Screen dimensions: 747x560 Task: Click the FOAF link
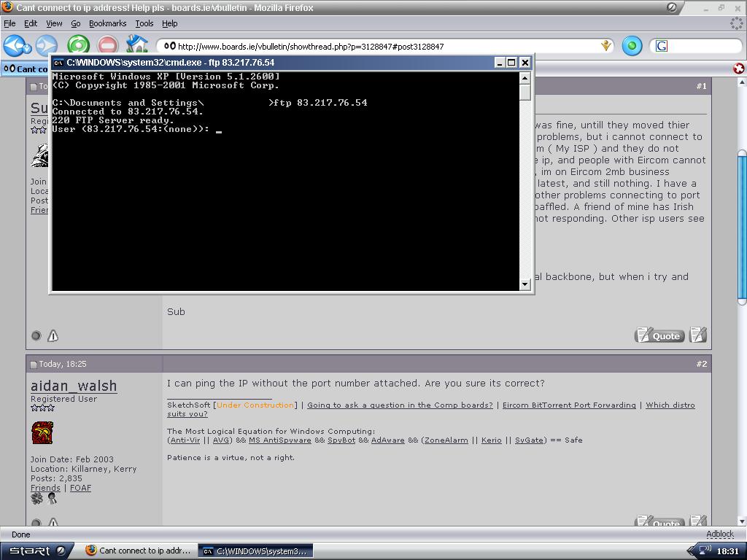tap(80, 488)
